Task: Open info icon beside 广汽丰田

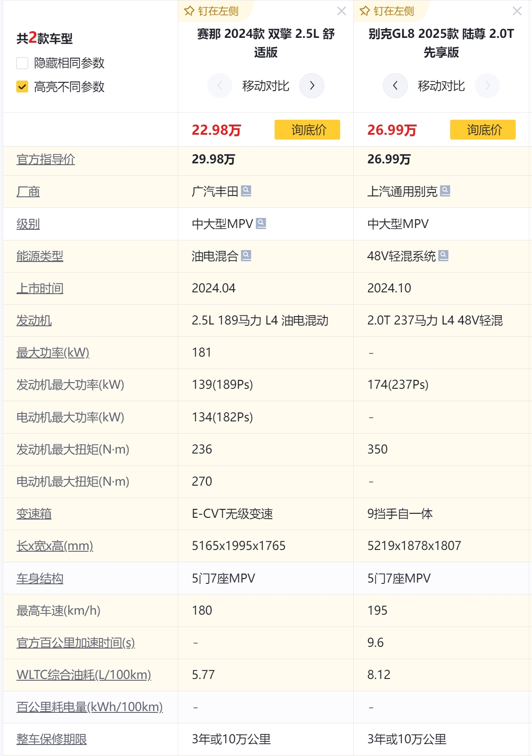Action: tap(246, 191)
